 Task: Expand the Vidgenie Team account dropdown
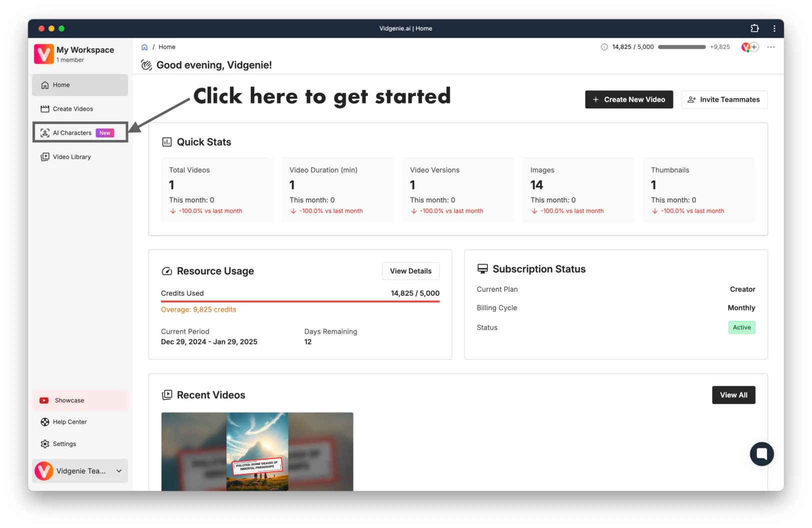point(80,471)
